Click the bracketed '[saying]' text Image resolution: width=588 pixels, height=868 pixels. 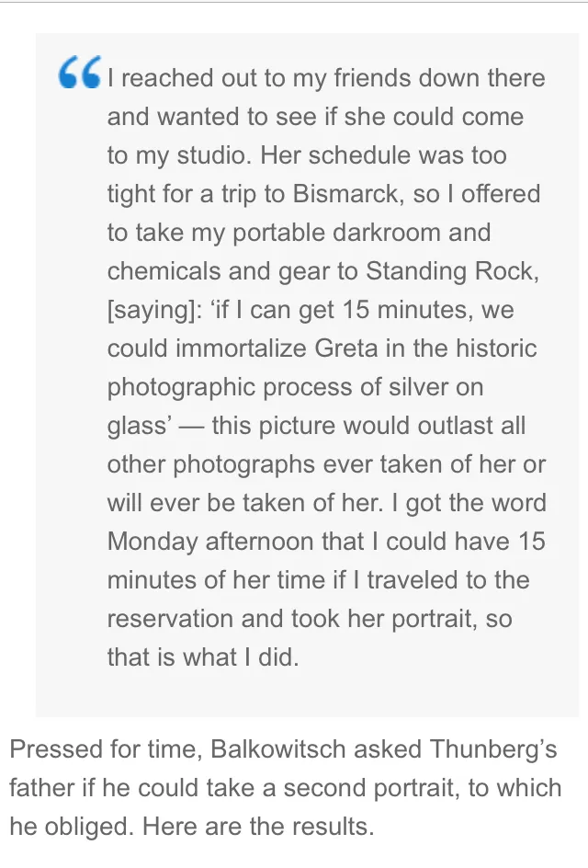[154, 310]
